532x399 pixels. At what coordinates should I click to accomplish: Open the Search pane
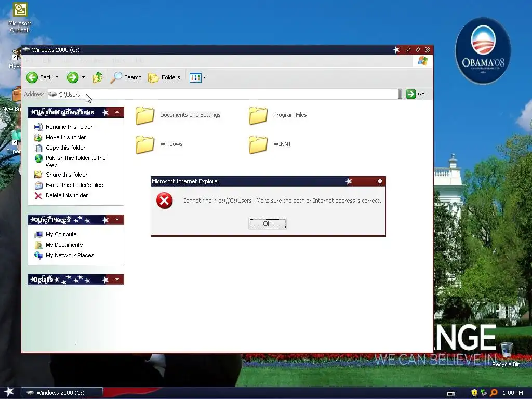point(126,77)
